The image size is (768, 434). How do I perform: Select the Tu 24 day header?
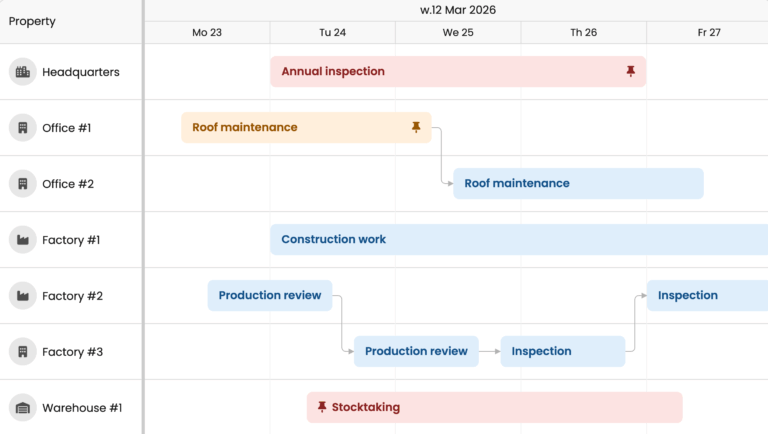click(x=333, y=33)
